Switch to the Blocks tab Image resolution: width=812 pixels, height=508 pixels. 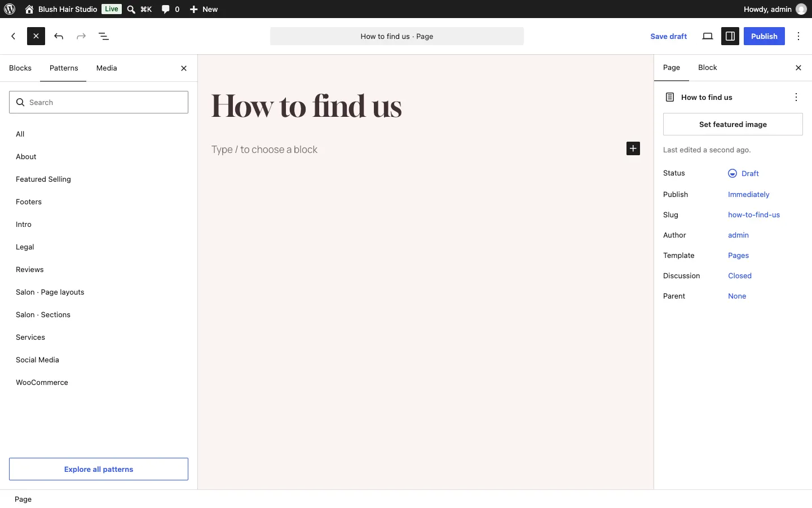(x=20, y=68)
